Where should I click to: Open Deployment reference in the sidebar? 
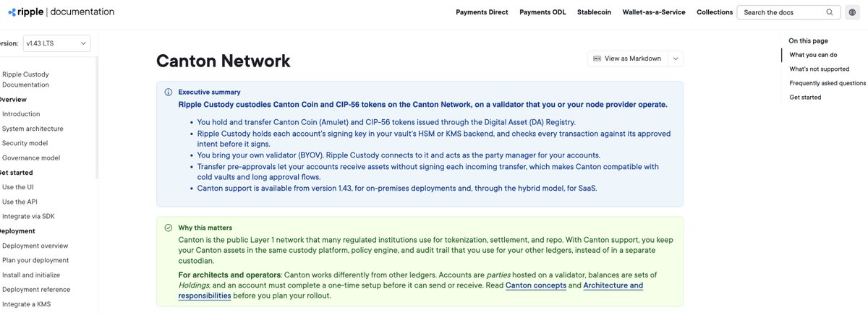pos(36,289)
